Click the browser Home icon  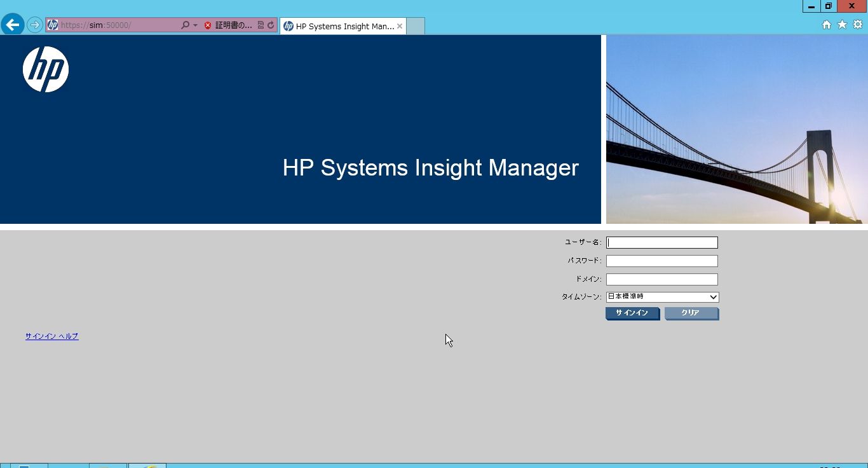[827, 25]
